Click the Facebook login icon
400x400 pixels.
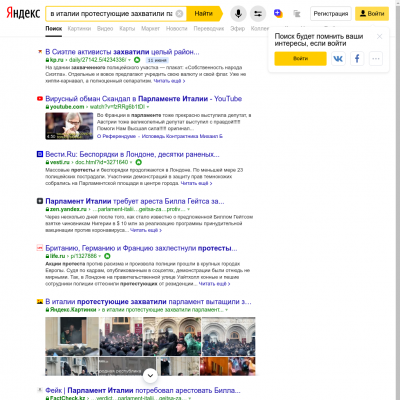[357, 59]
